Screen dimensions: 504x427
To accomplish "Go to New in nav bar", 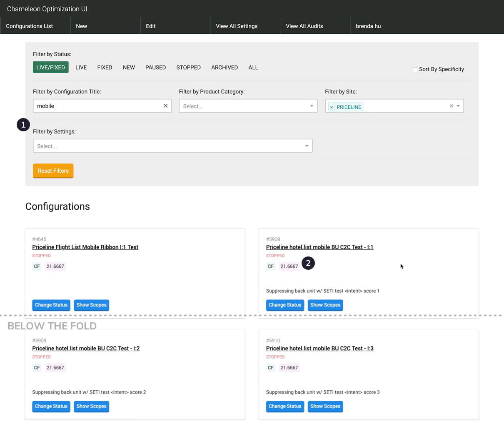I will click(x=105, y=26).
